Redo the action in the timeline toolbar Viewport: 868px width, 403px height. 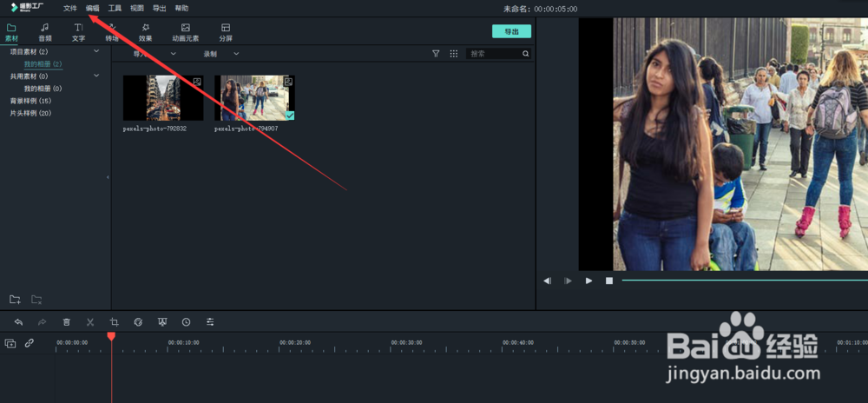coord(42,321)
